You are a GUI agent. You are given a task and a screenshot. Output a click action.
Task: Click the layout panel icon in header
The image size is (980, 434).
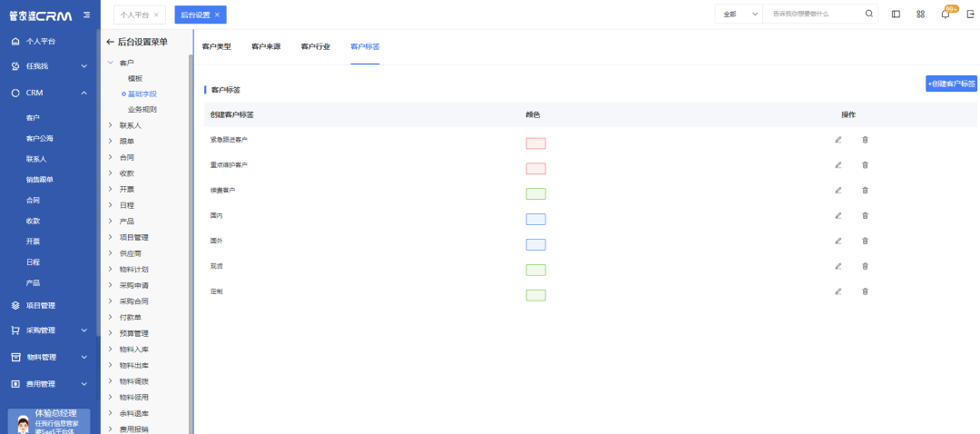896,15
